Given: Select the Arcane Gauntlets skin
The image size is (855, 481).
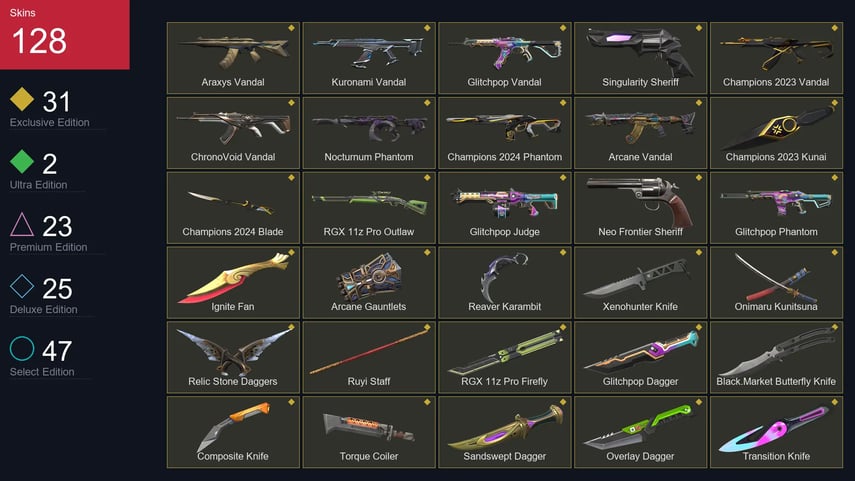Looking at the screenshot, I should [x=369, y=282].
